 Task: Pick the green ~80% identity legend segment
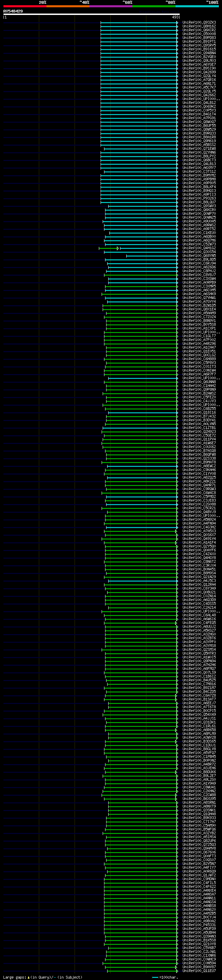pos(154,6)
